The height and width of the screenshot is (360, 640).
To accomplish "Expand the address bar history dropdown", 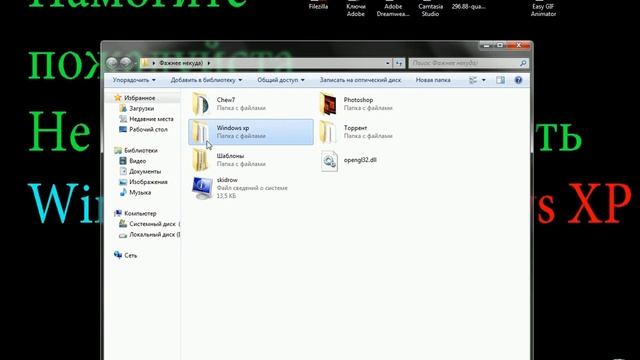I will [x=387, y=63].
